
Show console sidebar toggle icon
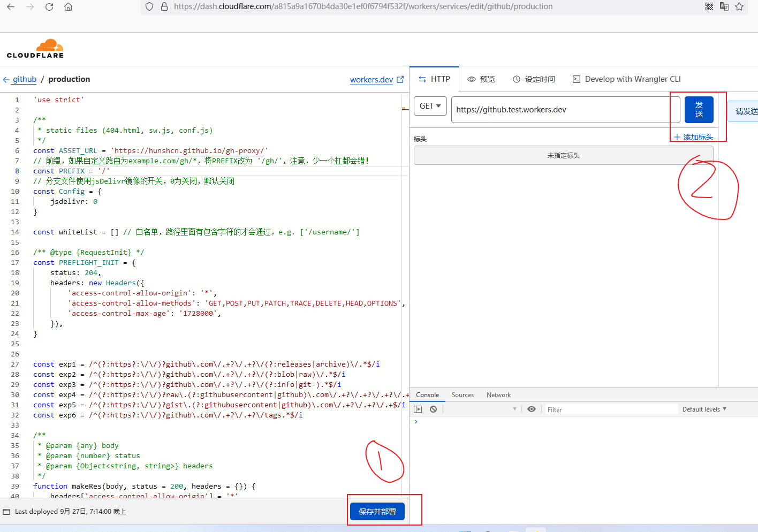(x=418, y=409)
